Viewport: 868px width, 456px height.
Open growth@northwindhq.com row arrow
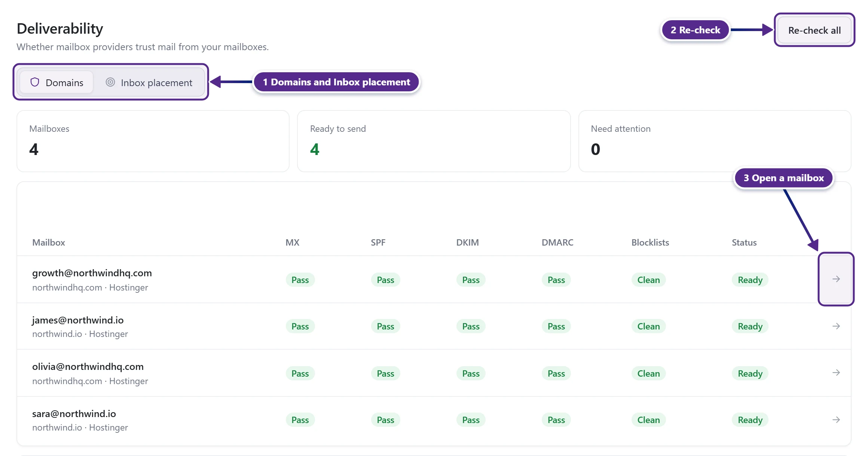(836, 279)
